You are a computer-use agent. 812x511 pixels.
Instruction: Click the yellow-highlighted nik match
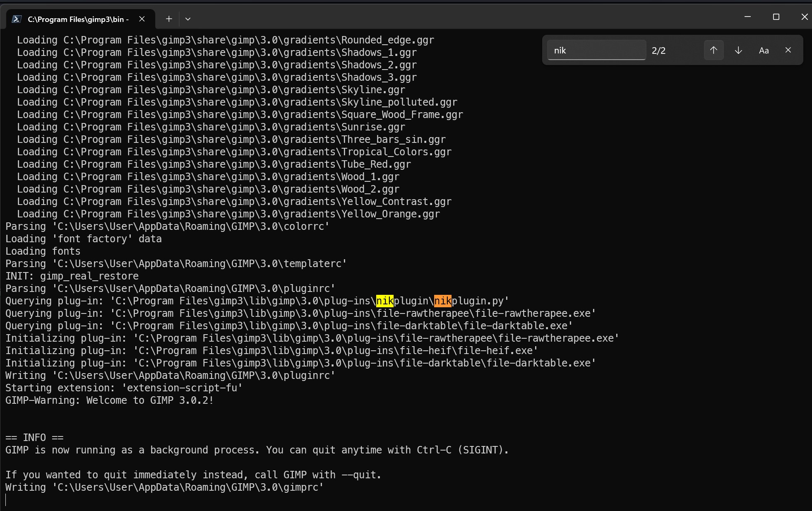coord(384,301)
